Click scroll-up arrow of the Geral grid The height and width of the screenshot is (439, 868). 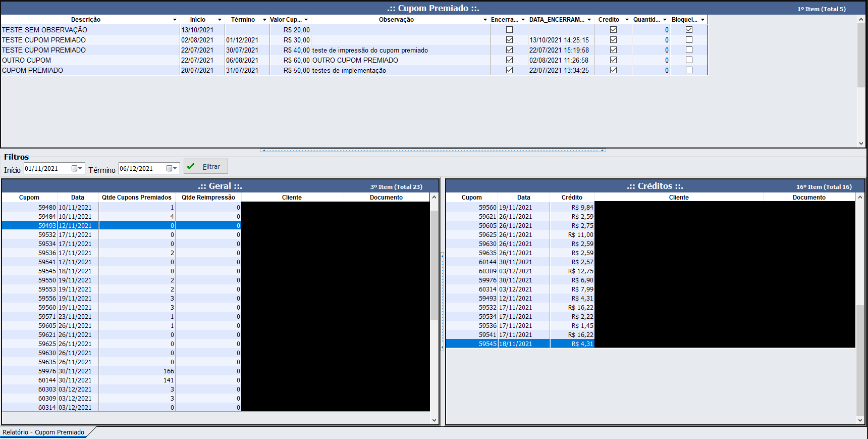tap(434, 198)
